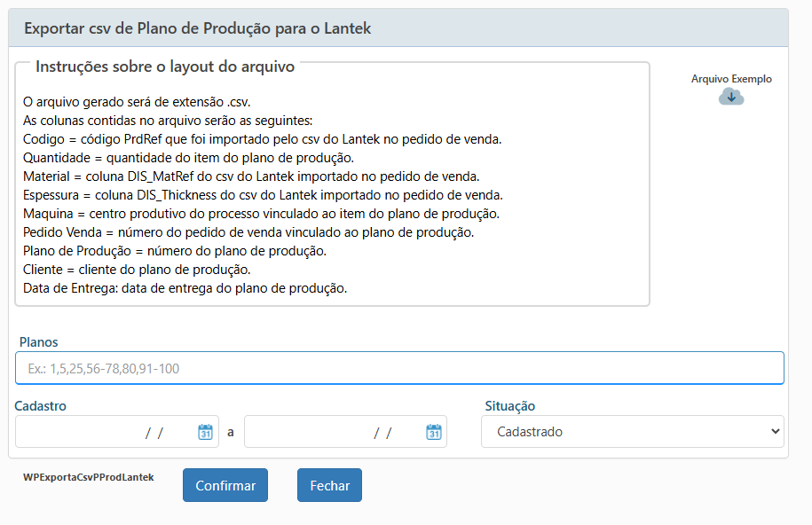
Task: Click the Arquivo Exemplo label text
Action: click(x=731, y=79)
